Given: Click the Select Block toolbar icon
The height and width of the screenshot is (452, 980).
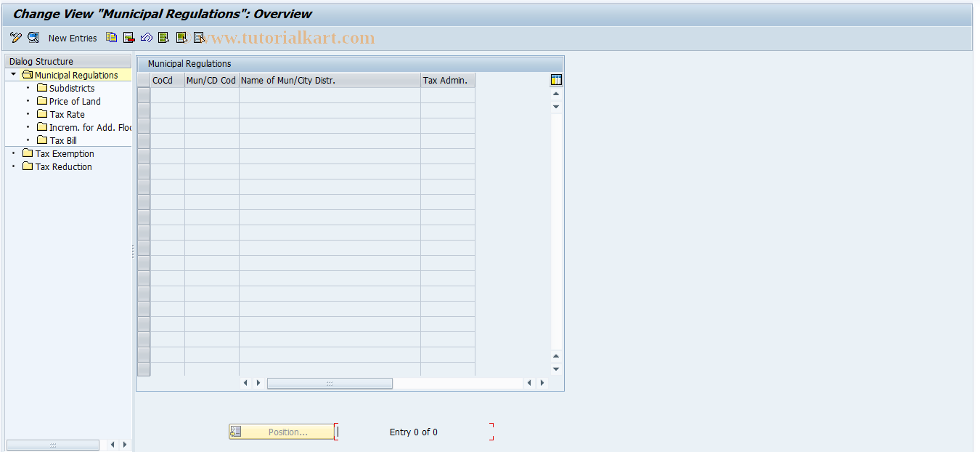Looking at the screenshot, I should click(x=181, y=38).
